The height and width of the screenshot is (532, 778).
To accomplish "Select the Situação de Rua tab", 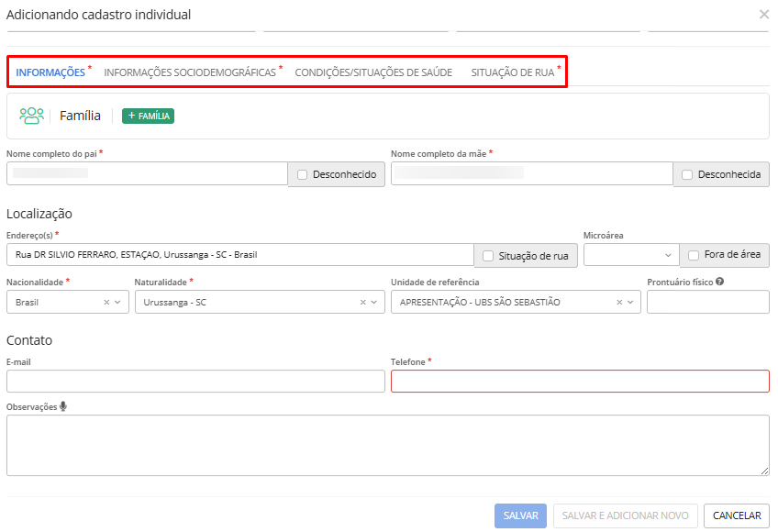I will point(513,72).
